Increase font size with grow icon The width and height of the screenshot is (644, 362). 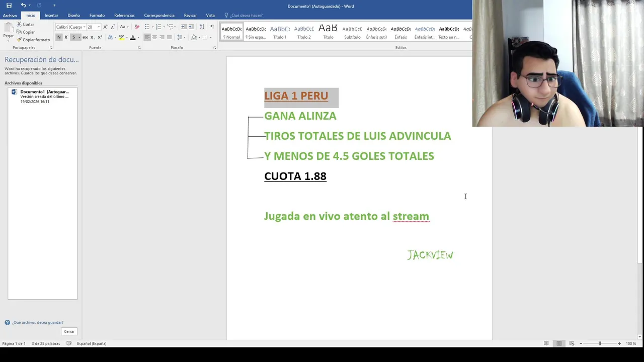(105, 27)
